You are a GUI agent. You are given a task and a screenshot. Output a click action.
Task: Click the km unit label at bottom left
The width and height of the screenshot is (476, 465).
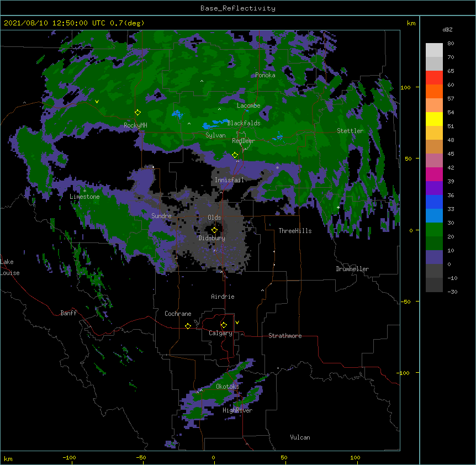(8, 459)
